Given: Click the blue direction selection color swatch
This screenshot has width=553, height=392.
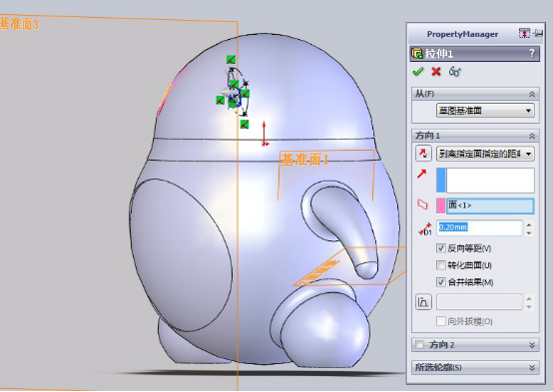Looking at the screenshot, I should (x=441, y=181).
